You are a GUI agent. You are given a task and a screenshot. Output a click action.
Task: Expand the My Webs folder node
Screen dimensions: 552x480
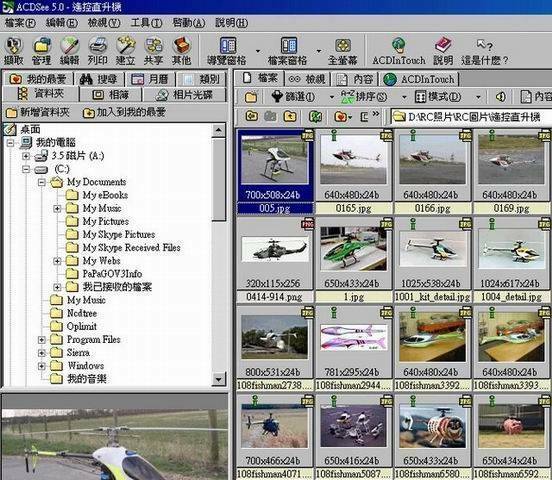click(57, 261)
